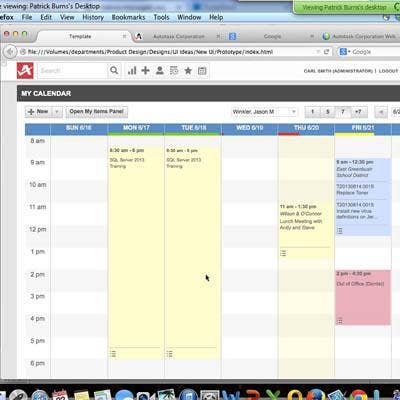Switch to the Google browser tab
Viewport: 400px width, 400px height.
272,36
